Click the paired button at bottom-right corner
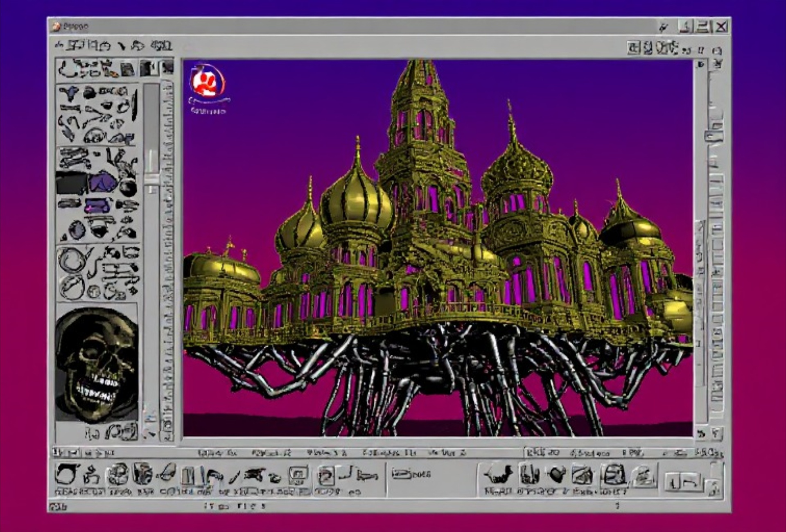 pyautogui.click(x=684, y=482)
